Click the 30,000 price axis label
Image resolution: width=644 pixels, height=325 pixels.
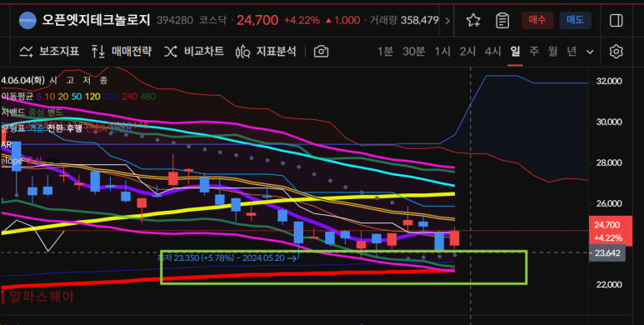pyautogui.click(x=609, y=122)
